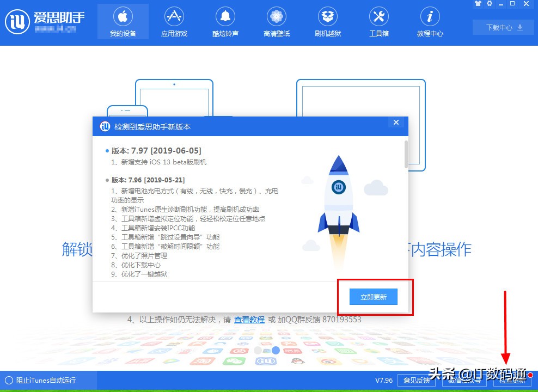Click the V7.96 version label

click(383, 381)
